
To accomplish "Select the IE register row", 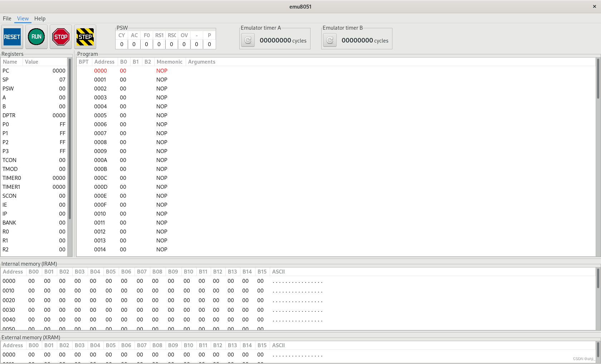I will (34, 205).
